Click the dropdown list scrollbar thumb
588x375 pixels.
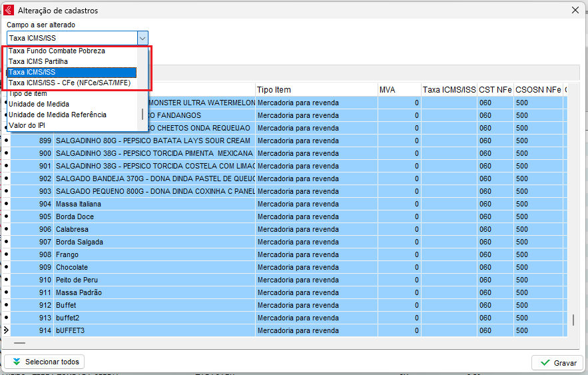(x=143, y=115)
